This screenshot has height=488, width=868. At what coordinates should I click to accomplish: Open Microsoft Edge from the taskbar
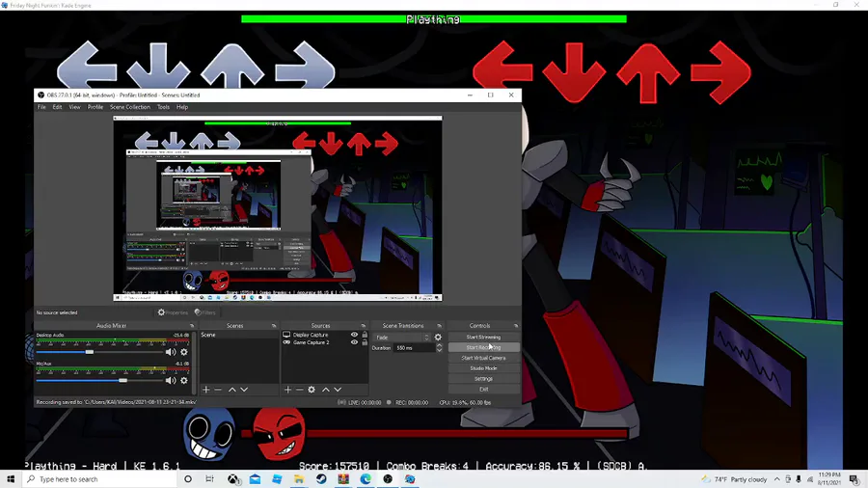366,479
